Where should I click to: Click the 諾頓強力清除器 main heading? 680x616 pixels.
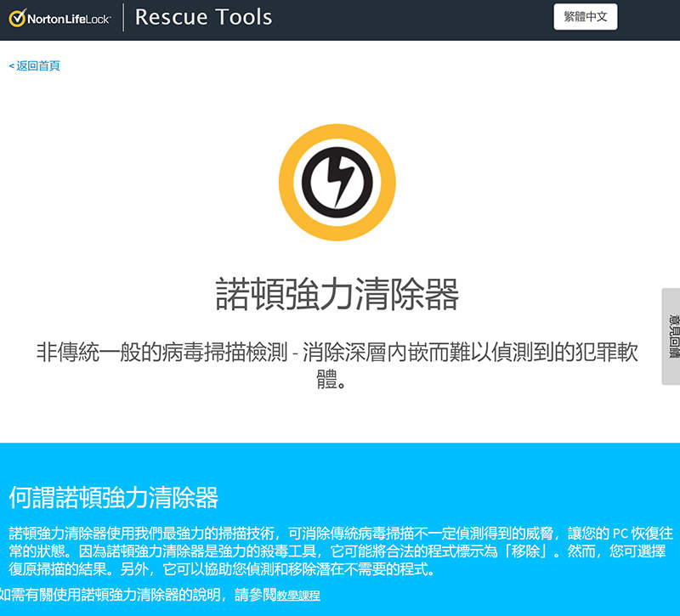(337, 294)
